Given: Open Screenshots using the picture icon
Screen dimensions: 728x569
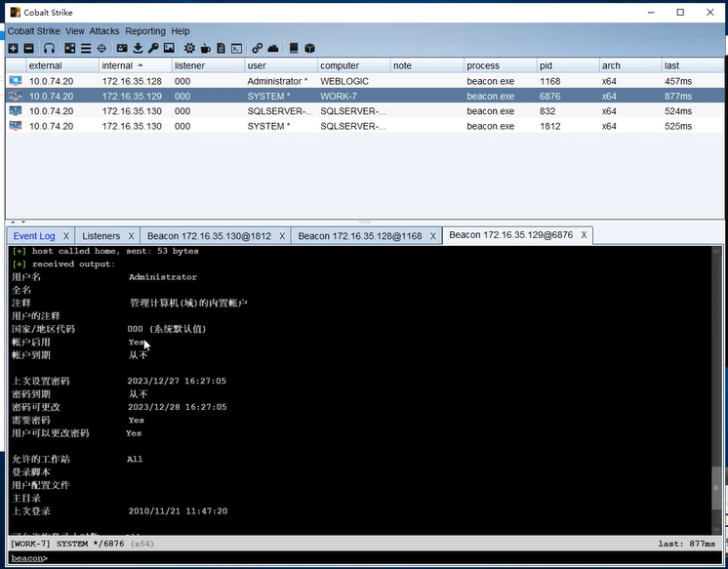Looking at the screenshot, I should [x=169, y=48].
